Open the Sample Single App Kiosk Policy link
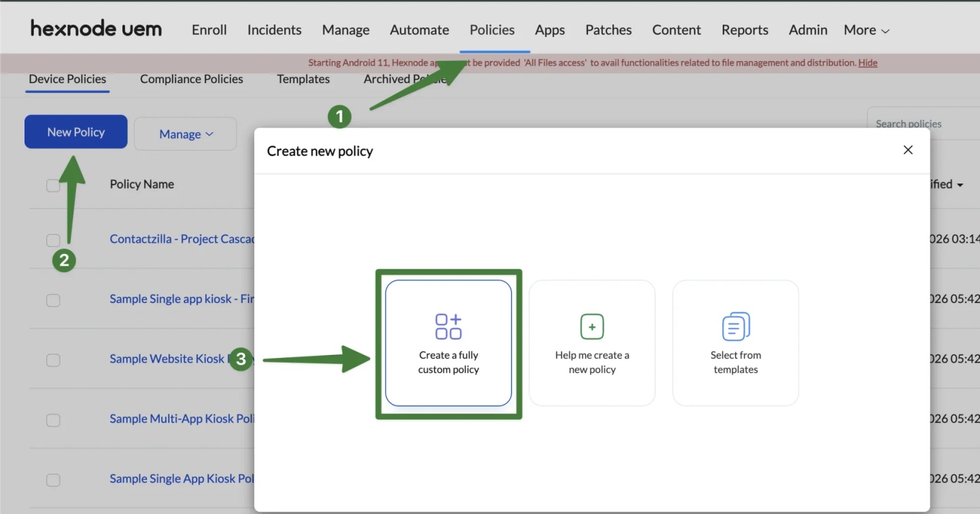This screenshot has width=980, height=514. 181,479
